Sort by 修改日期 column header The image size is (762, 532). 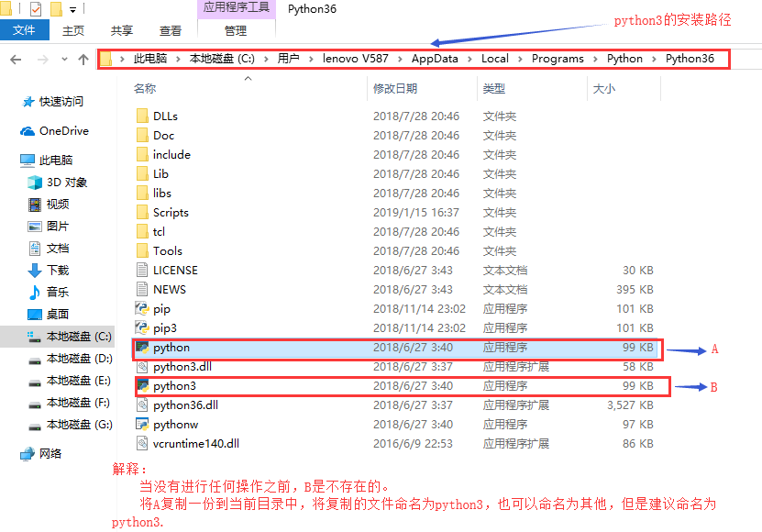coord(395,88)
